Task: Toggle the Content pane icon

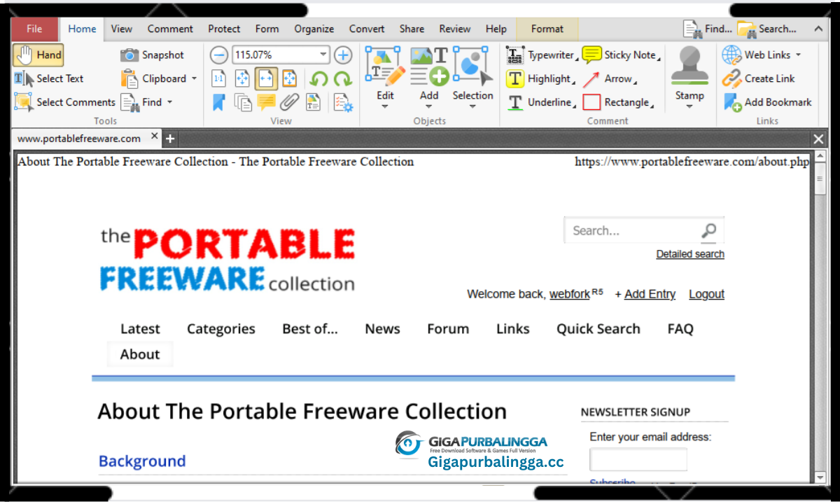Action: pos(313,102)
